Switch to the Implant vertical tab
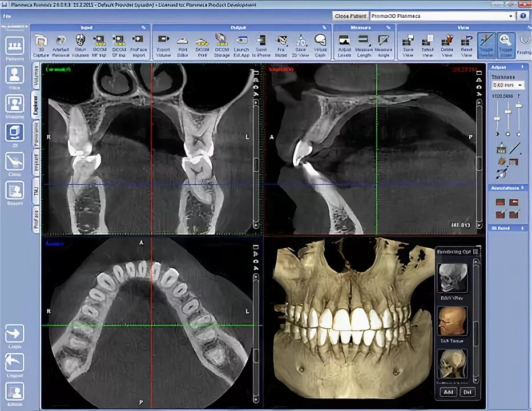Screen dimensions: 532x411 point(35,163)
